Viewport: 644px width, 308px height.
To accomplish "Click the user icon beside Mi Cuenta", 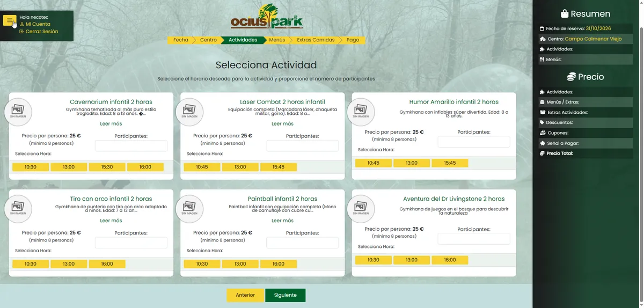I will [x=22, y=24].
